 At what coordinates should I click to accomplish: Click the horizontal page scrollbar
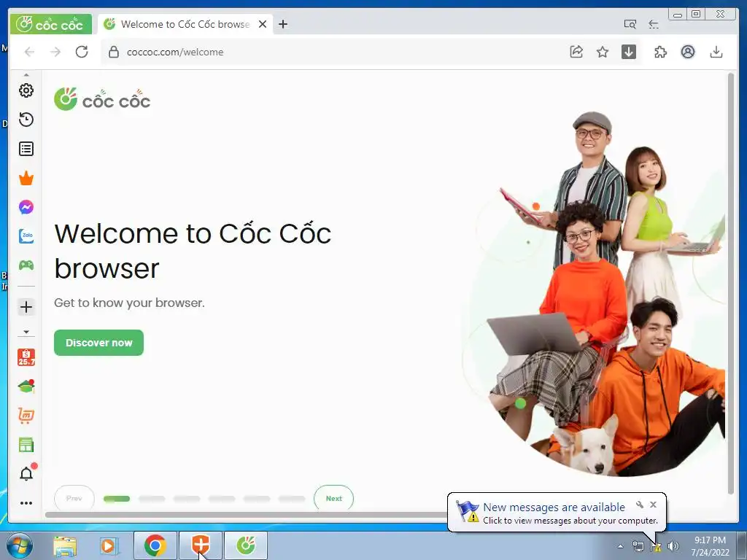246,514
